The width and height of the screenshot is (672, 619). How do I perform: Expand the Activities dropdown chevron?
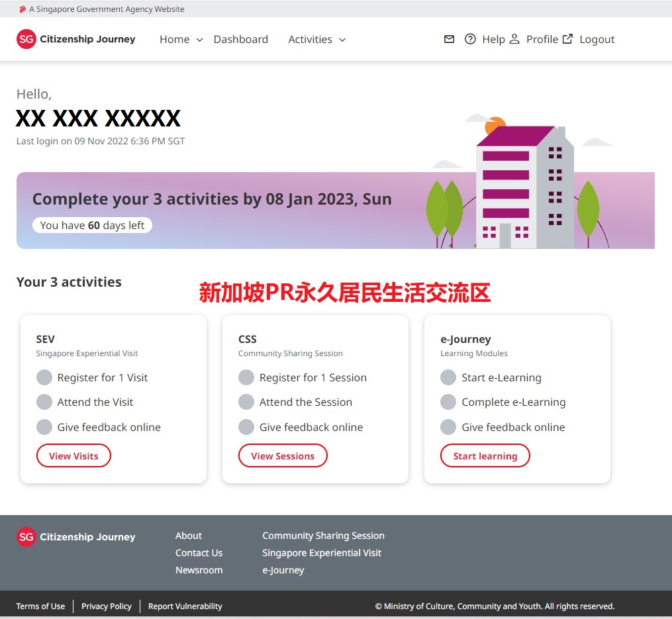tap(342, 40)
